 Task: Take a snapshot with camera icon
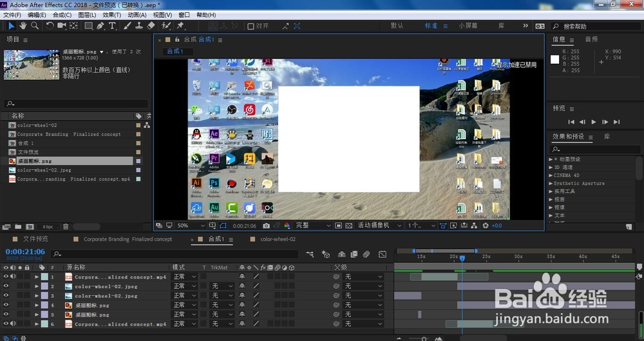coord(266,226)
